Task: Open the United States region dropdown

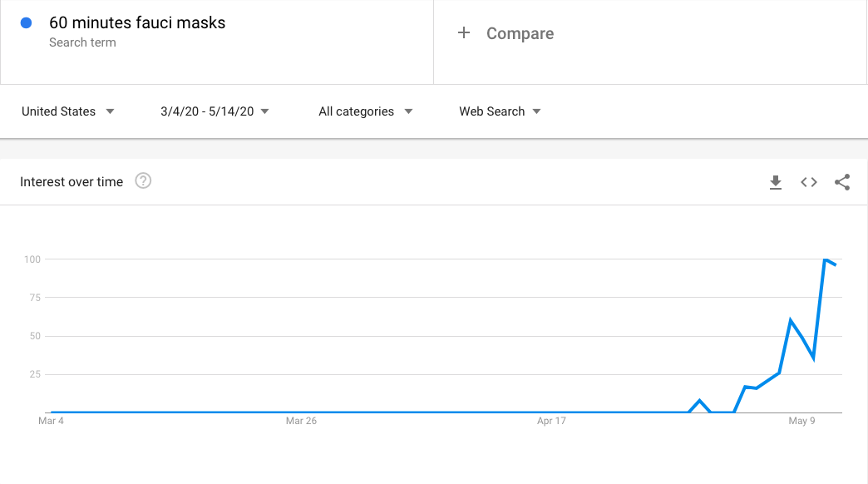Action: tap(67, 111)
